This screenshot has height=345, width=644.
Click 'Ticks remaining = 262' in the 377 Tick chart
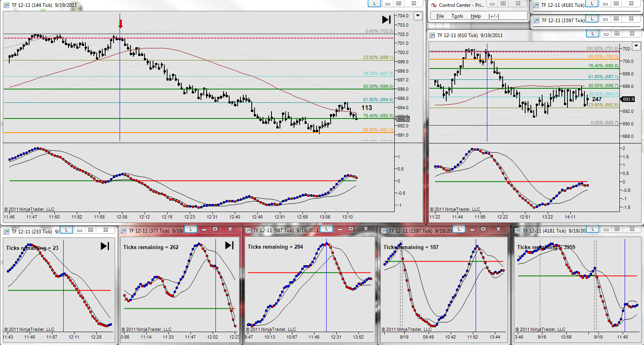click(x=151, y=247)
